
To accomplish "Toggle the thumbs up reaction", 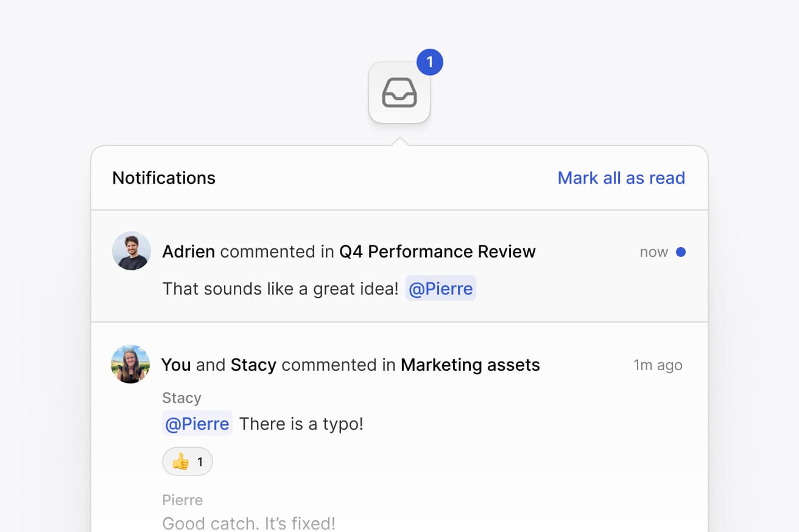I will [188, 462].
